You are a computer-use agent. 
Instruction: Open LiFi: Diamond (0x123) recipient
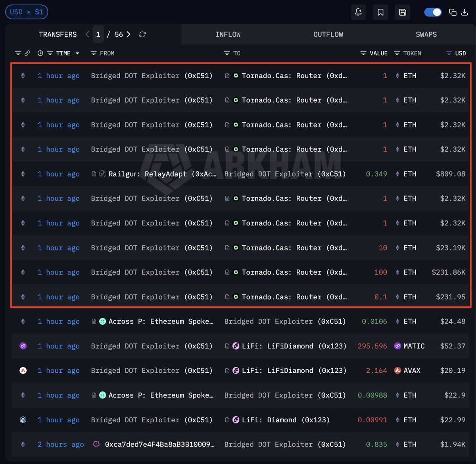286,420
